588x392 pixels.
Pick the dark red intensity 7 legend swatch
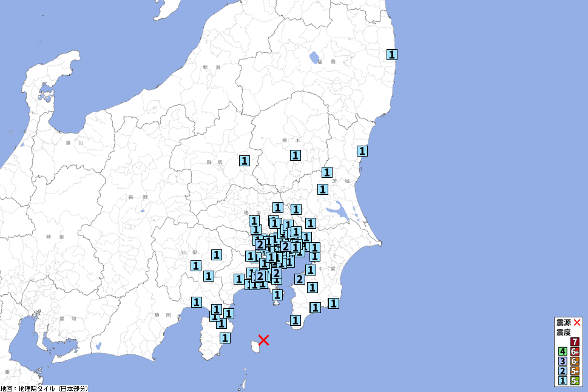pyautogui.click(x=575, y=342)
